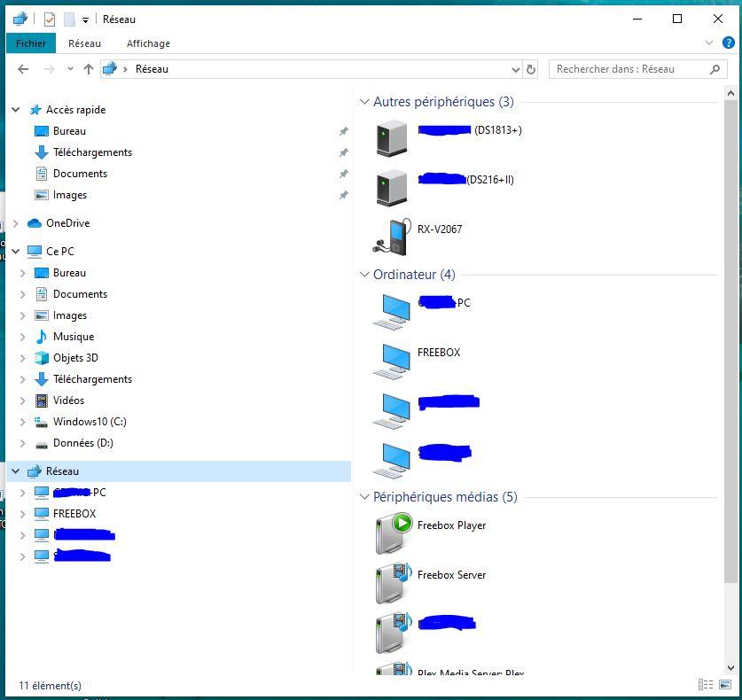
Task: Open the DS1813+ NAS device icon
Action: [x=391, y=138]
